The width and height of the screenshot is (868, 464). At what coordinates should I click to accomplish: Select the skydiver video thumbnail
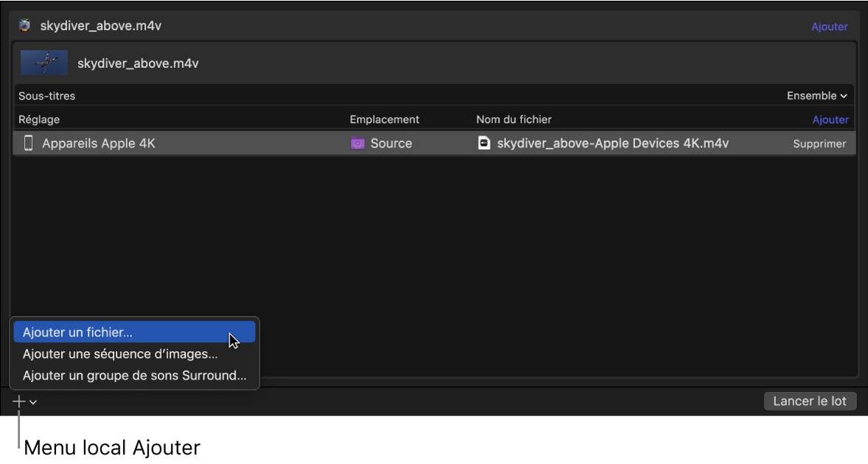tap(44, 63)
